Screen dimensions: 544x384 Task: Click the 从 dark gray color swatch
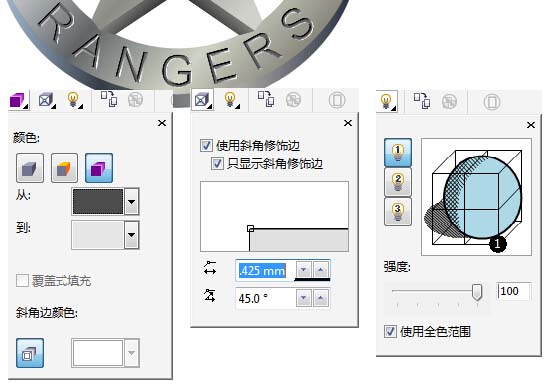click(x=98, y=202)
